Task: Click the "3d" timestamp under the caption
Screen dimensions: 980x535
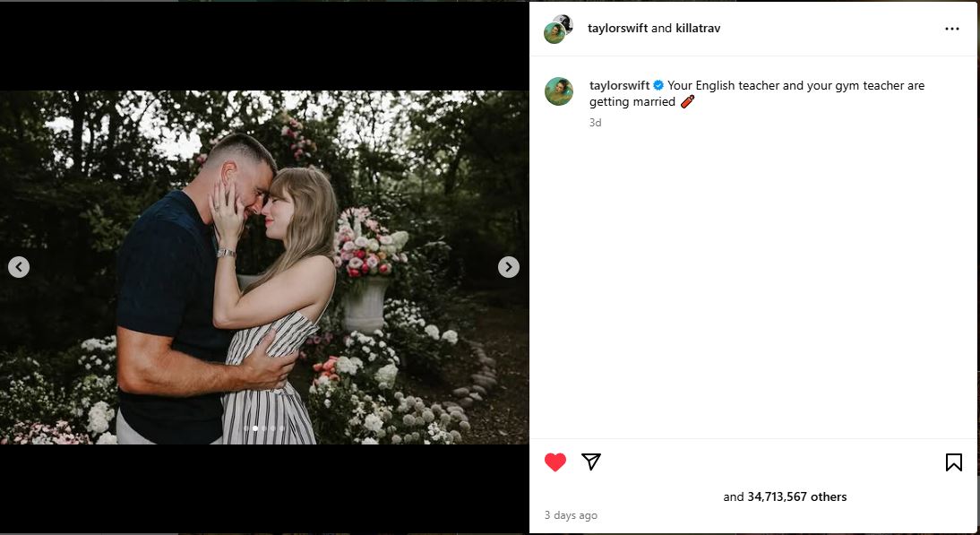Action: tap(595, 123)
